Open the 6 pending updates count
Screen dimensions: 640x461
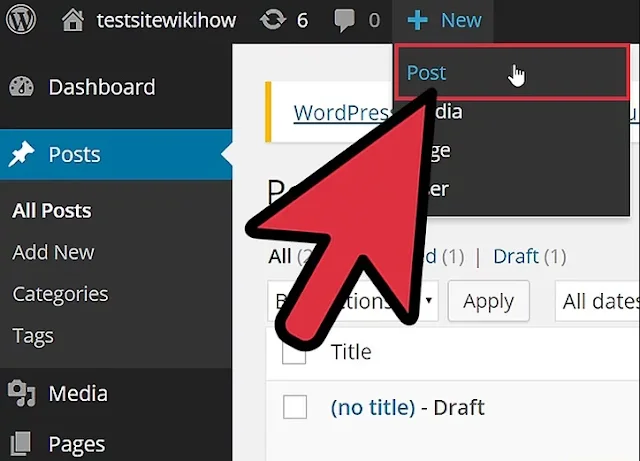302,20
